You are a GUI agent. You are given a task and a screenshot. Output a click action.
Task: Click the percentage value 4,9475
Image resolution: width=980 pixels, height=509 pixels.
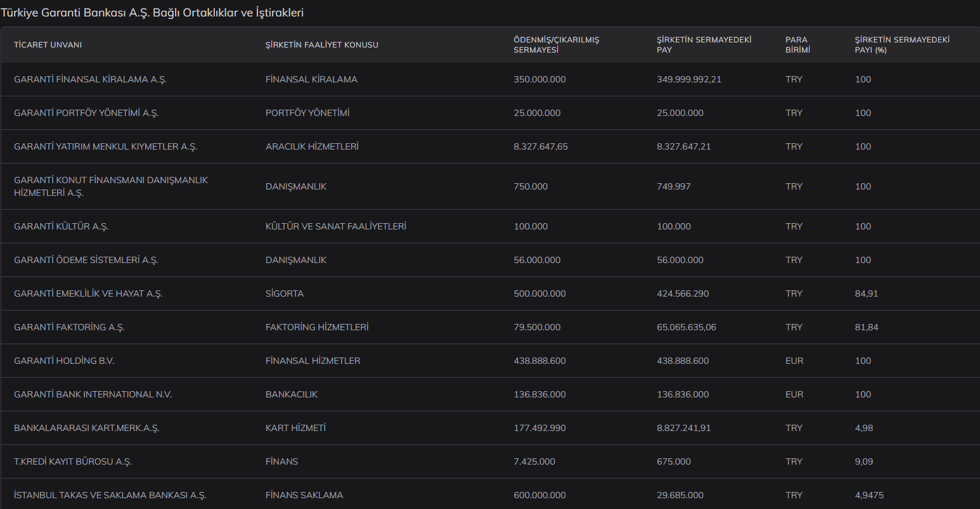(869, 495)
